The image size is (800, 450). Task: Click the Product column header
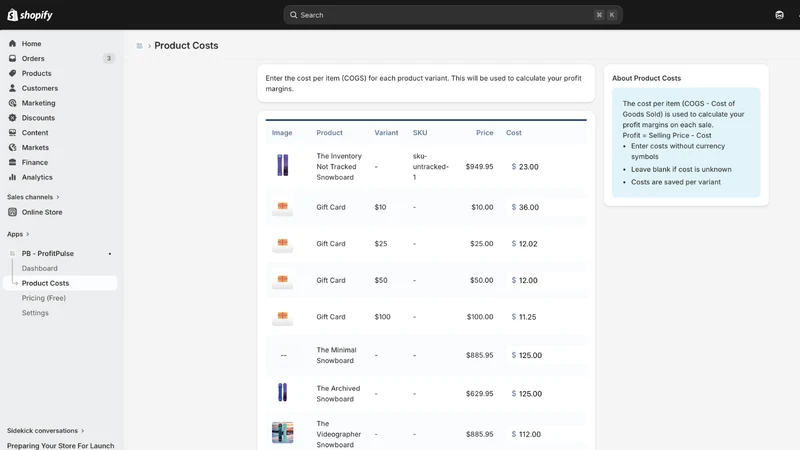click(x=329, y=133)
